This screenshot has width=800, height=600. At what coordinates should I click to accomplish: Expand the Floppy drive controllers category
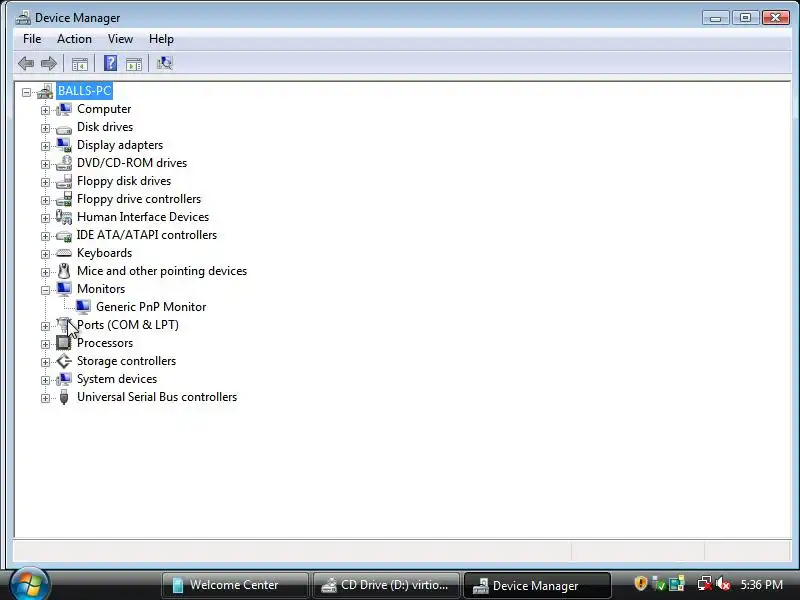point(45,201)
